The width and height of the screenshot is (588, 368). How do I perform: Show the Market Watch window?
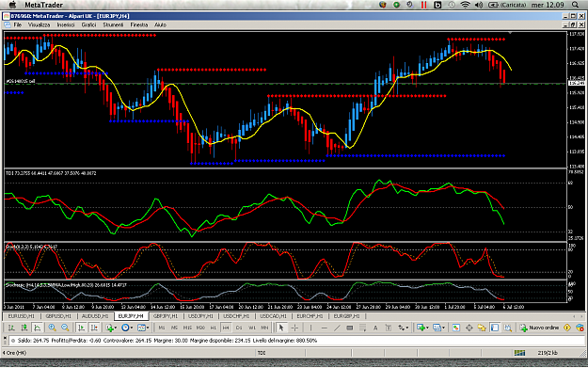pos(456,328)
